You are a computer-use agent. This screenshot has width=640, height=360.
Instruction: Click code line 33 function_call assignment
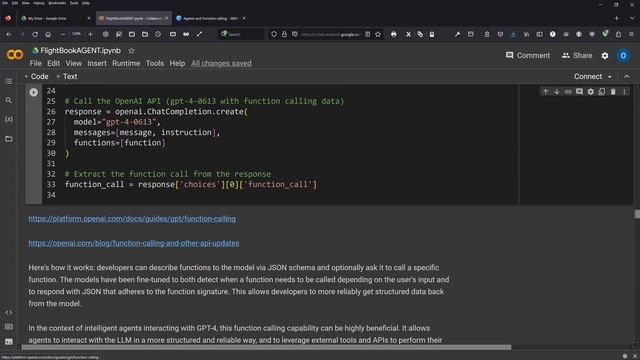coord(191,184)
